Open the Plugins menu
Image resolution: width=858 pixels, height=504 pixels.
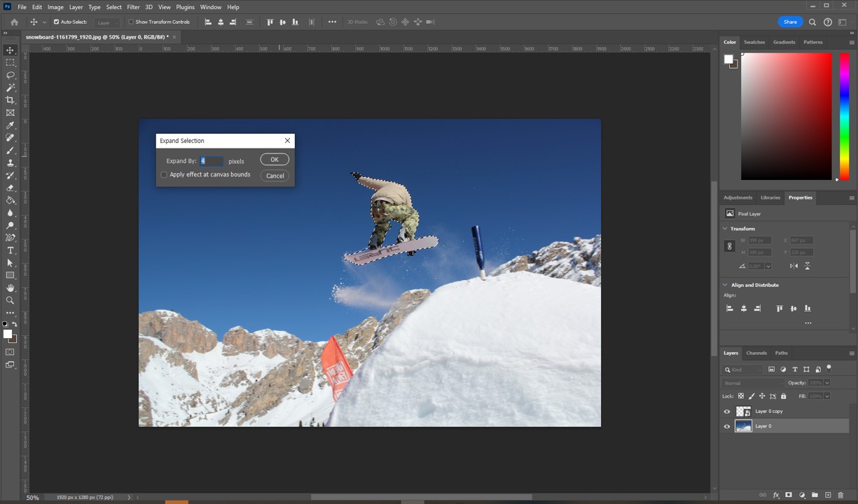coord(186,7)
